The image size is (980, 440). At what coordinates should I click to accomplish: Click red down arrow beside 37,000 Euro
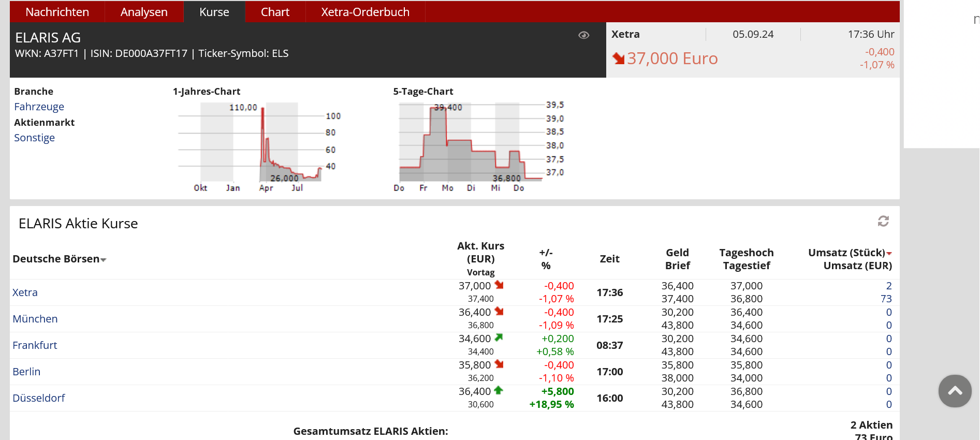618,58
